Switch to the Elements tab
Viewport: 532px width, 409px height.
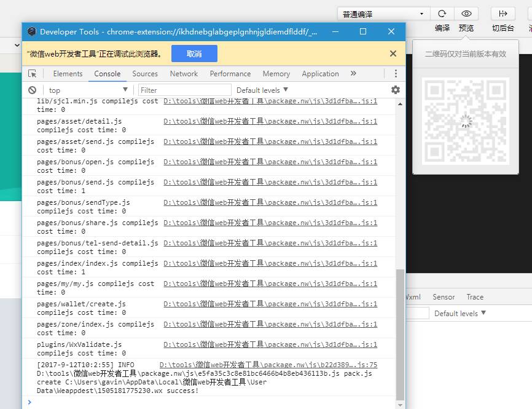[68, 74]
